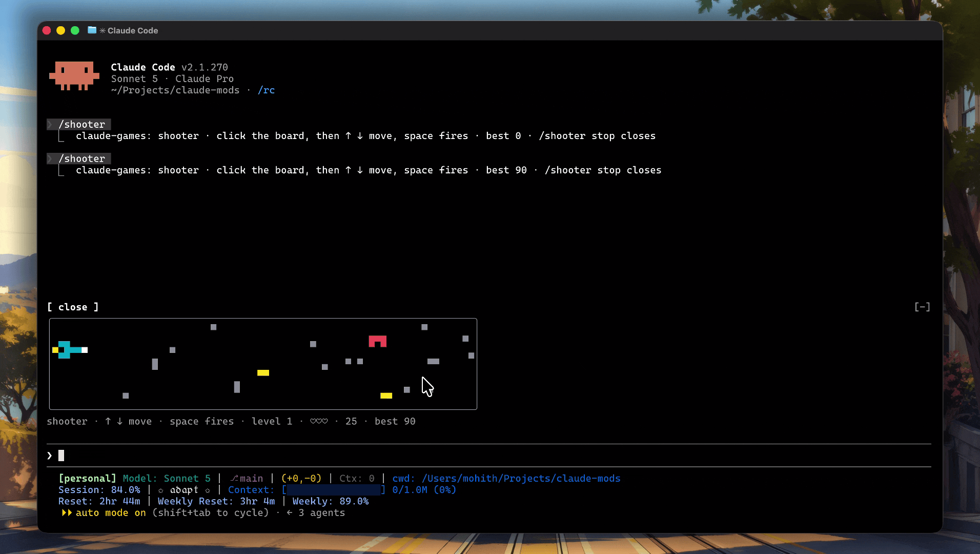Click the "Model: Sonnet 5" status entry
980x554 pixels.
click(167, 479)
